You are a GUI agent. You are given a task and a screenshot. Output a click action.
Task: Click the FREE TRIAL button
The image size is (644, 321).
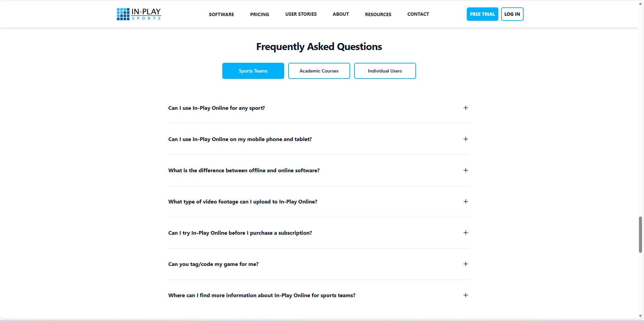coord(482,14)
